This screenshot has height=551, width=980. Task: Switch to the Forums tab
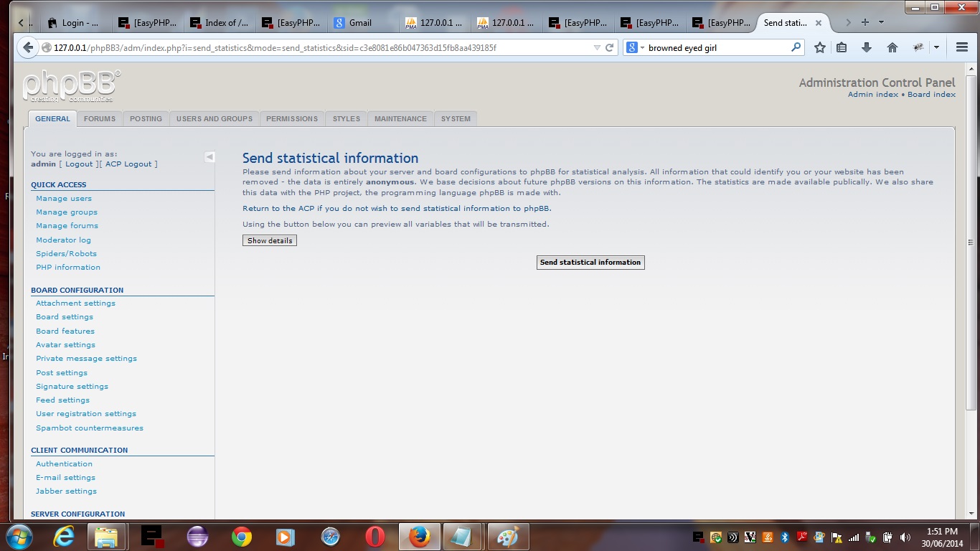(x=100, y=119)
